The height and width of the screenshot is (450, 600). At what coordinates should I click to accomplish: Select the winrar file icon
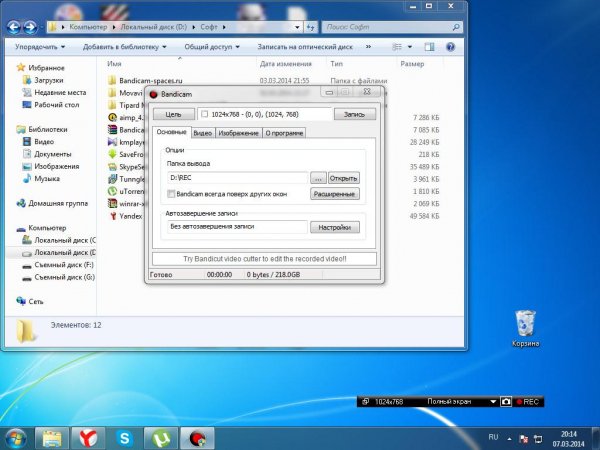pos(112,203)
